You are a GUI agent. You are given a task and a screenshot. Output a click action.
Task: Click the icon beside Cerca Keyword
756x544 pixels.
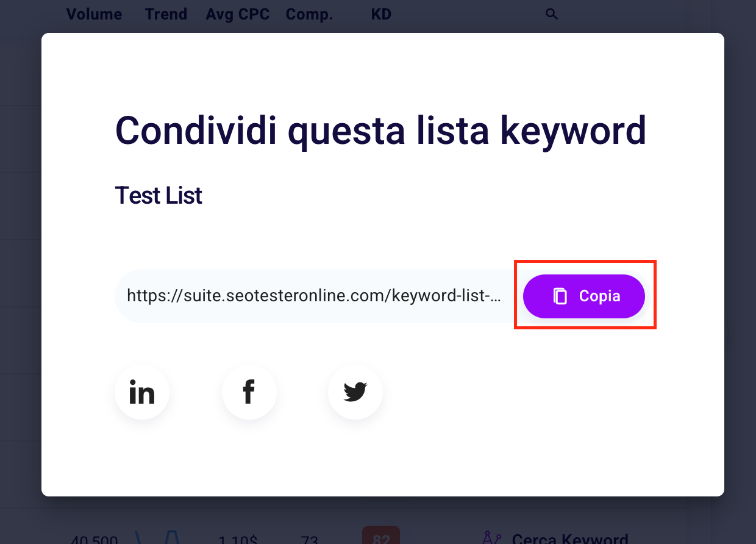491,538
